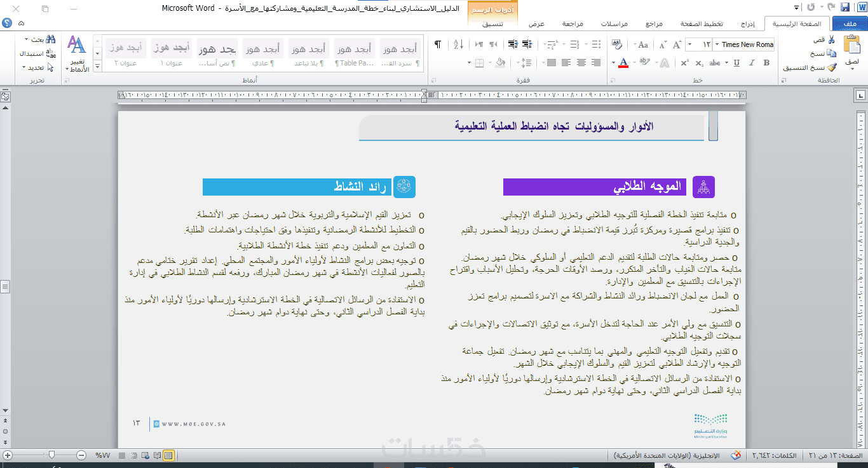Apply the text effects glowing A icon
This screenshot has height=468, width=868.
(x=663, y=62)
